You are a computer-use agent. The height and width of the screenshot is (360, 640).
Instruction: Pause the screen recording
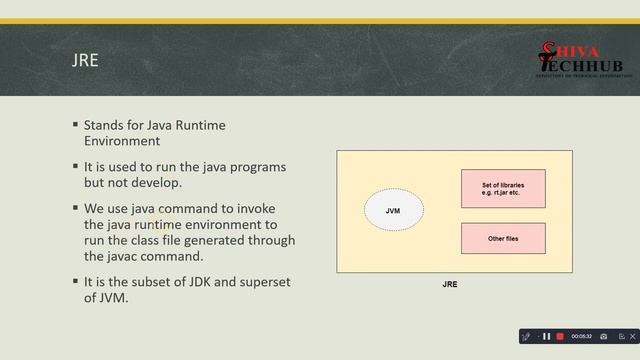[547, 336]
